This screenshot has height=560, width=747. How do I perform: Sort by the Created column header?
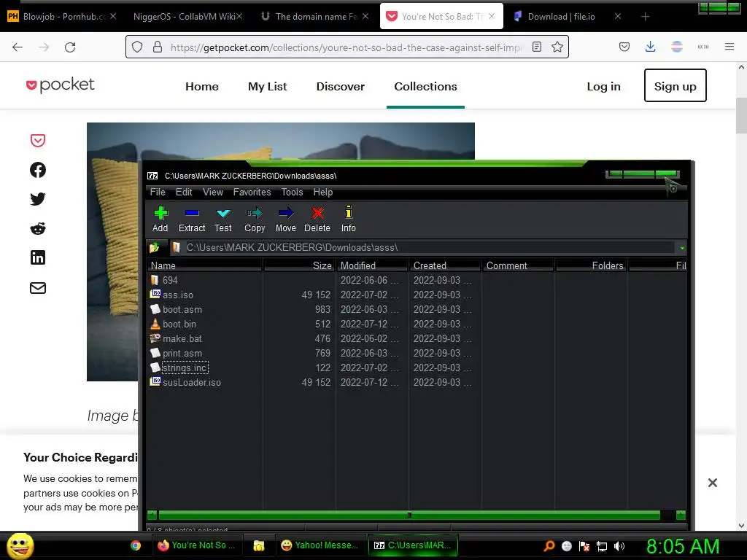[445, 265]
